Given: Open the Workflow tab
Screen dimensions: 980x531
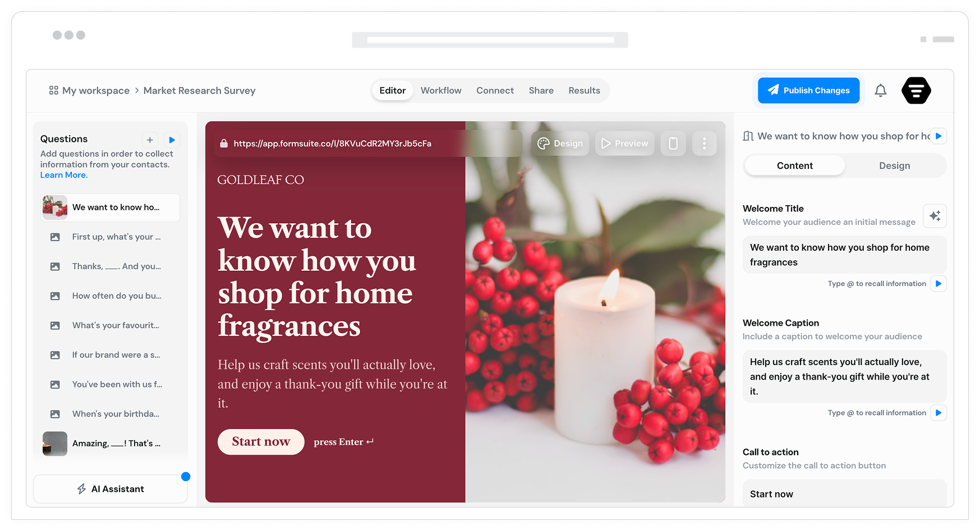Looking at the screenshot, I should 441,90.
